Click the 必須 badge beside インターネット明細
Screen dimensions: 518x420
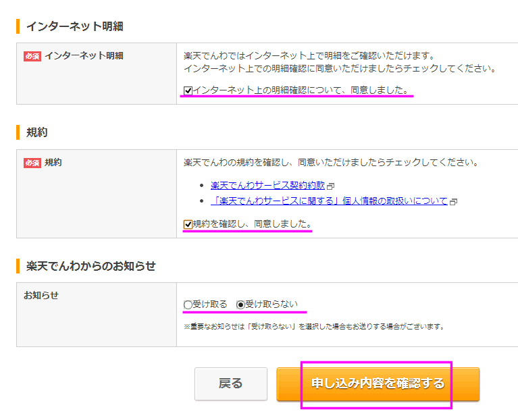tap(32, 56)
